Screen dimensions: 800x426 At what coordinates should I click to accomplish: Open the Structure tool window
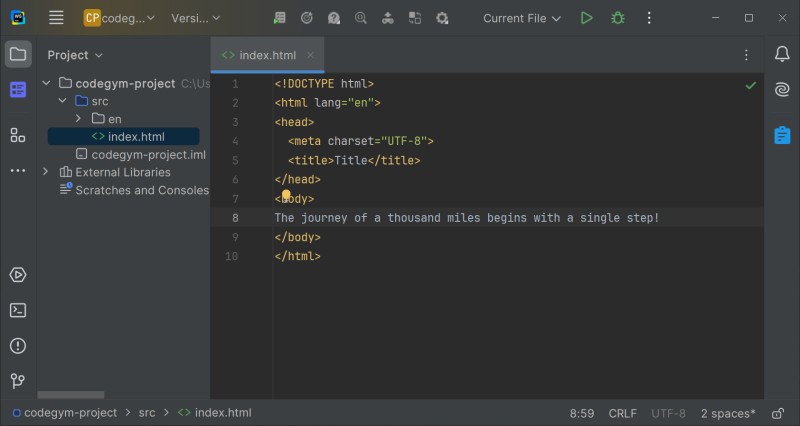[18, 135]
